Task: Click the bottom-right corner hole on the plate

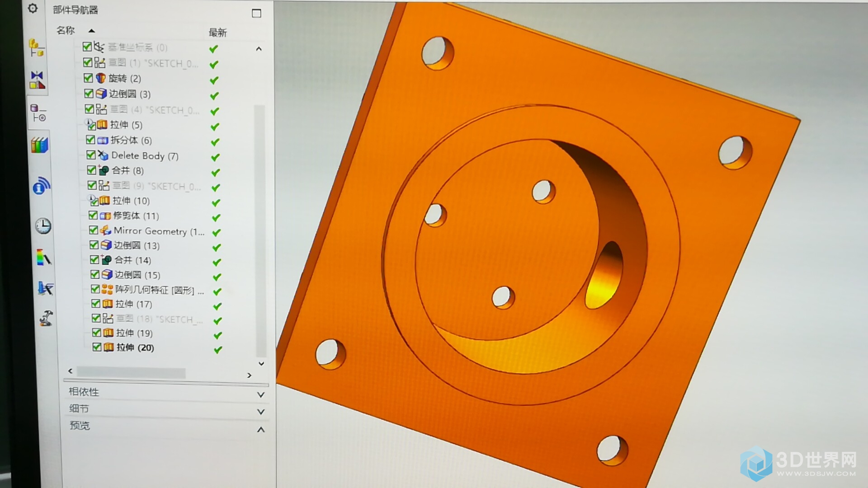Action: pyautogui.click(x=613, y=450)
